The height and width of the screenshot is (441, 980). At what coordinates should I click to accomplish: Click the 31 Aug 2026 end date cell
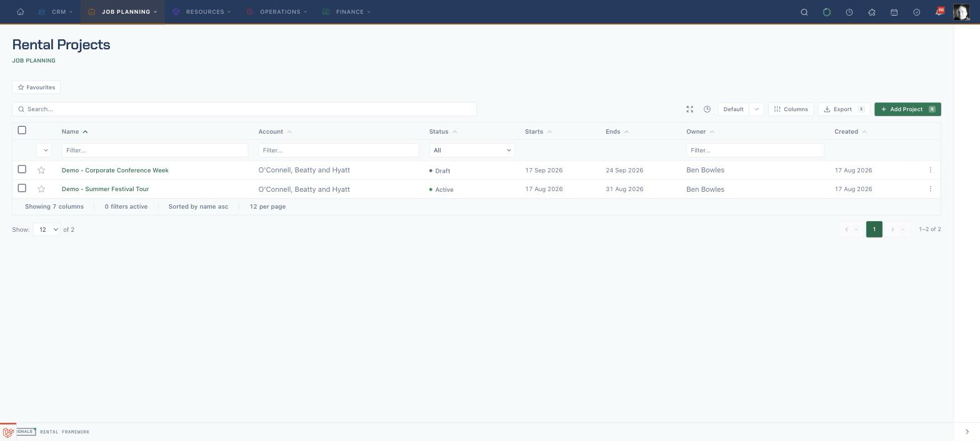(624, 189)
